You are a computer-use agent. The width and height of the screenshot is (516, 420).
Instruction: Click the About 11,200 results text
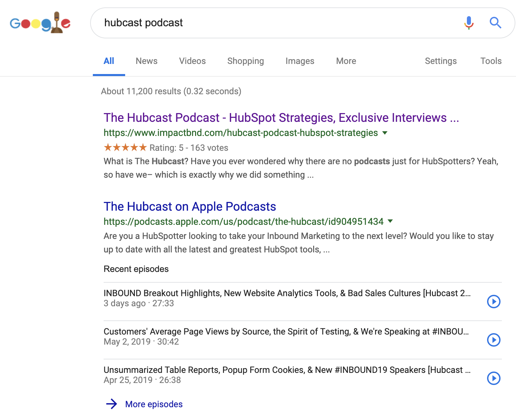coord(171,91)
